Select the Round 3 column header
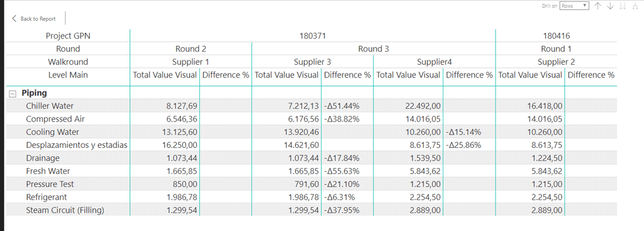Image resolution: width=644 pixels, height=231 pixels. click(x=374, y=48)
